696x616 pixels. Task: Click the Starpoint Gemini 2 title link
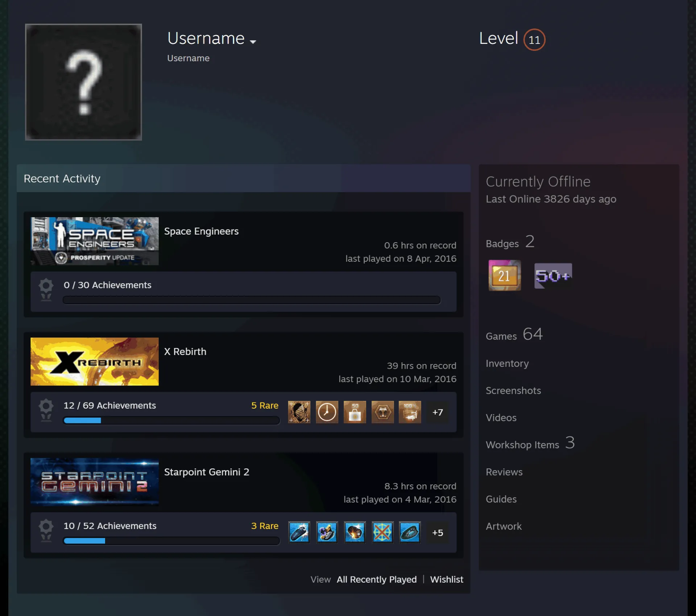pos(207,472)
